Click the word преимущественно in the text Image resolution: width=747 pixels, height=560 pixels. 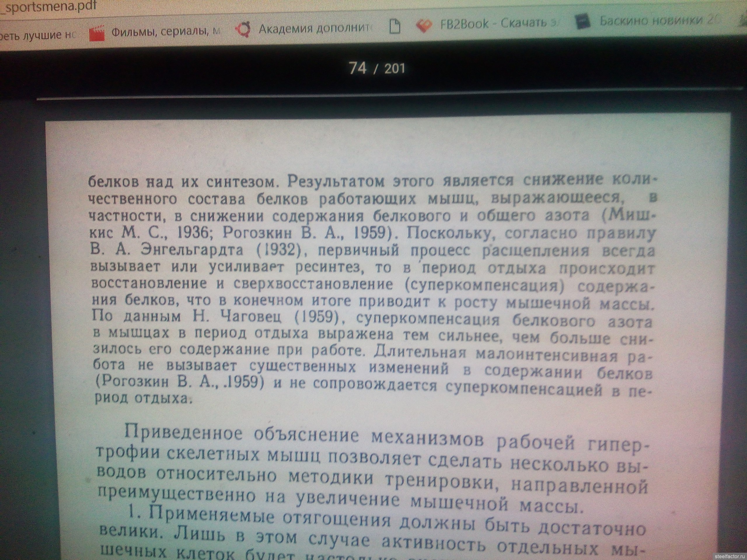tap(177, 495)
